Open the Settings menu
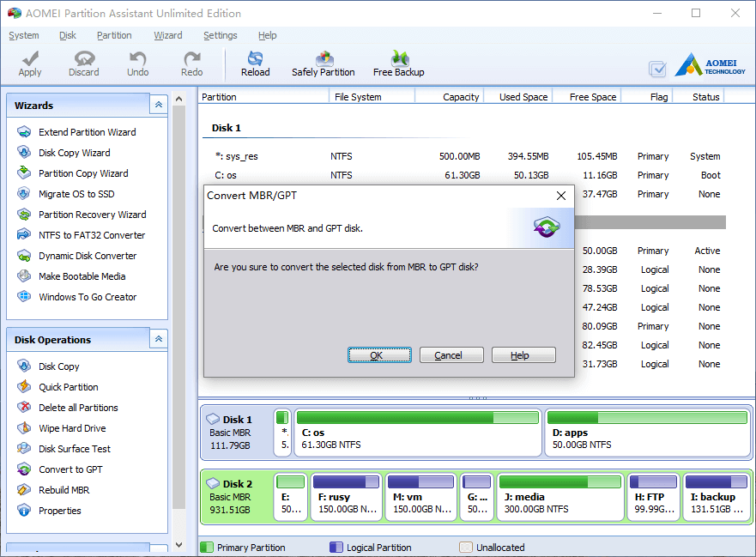 (x=220, y=35)
